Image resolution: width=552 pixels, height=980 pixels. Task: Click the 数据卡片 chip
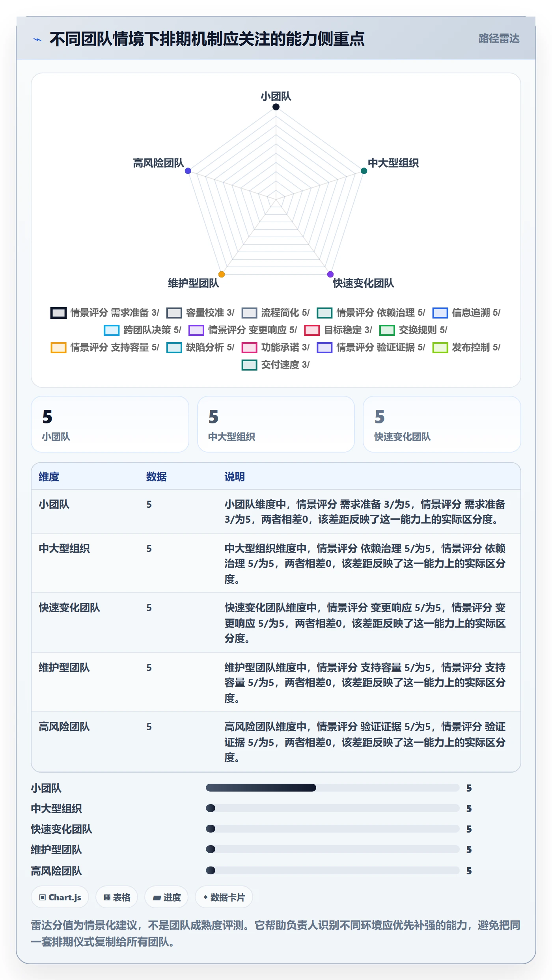click(224, 897)
